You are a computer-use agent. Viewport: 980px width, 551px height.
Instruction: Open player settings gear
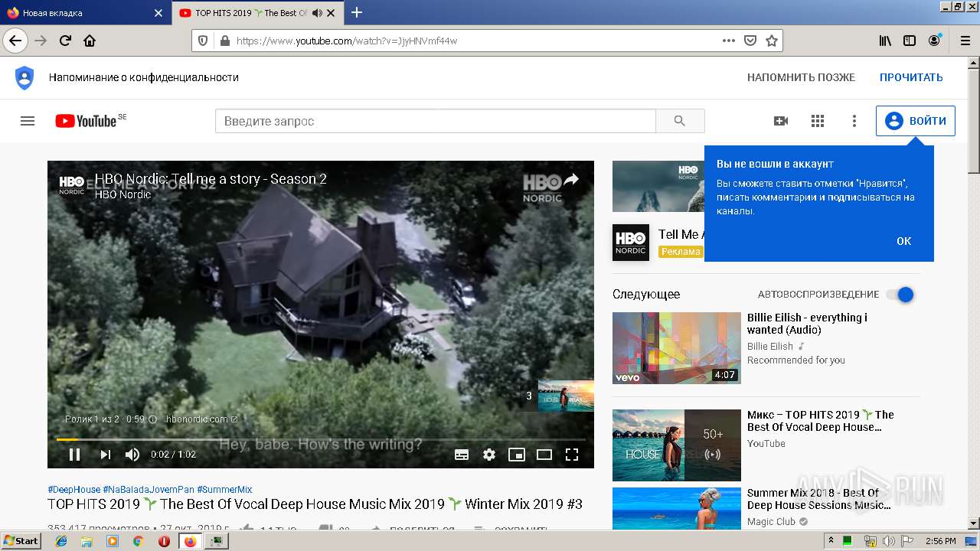[x=489, y=455]
